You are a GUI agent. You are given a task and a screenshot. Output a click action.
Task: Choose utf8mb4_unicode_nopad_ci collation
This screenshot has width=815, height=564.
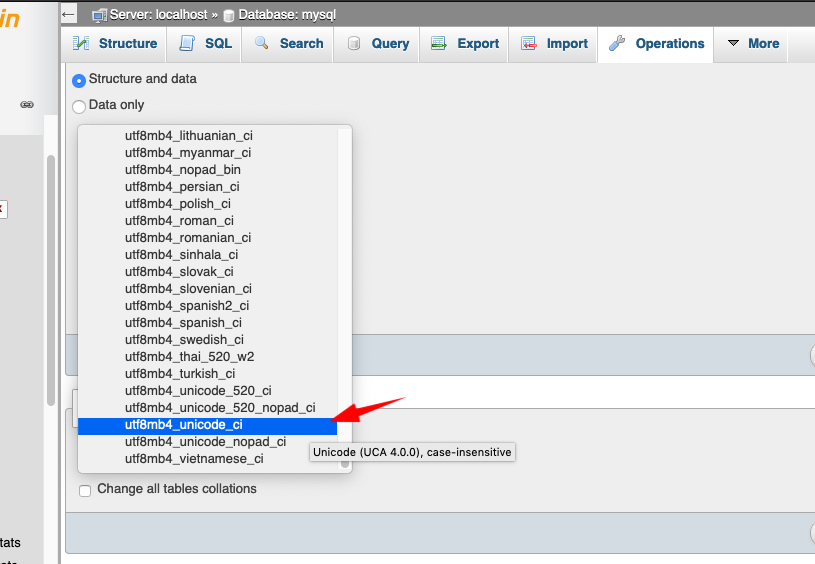click(x=207, y=442)
